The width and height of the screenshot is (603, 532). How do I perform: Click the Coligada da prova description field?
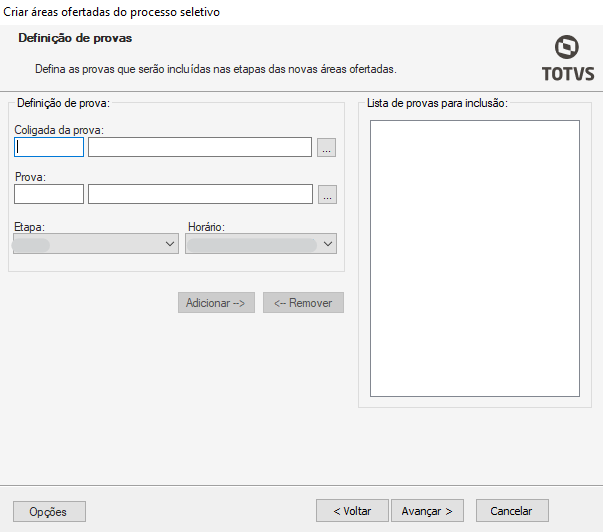(200, 147)
